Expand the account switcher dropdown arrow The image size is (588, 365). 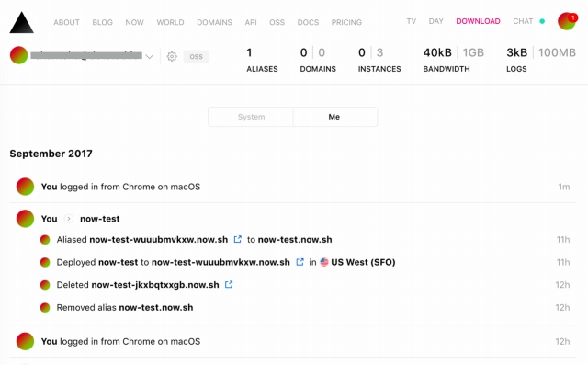click(x=149, y=57)
